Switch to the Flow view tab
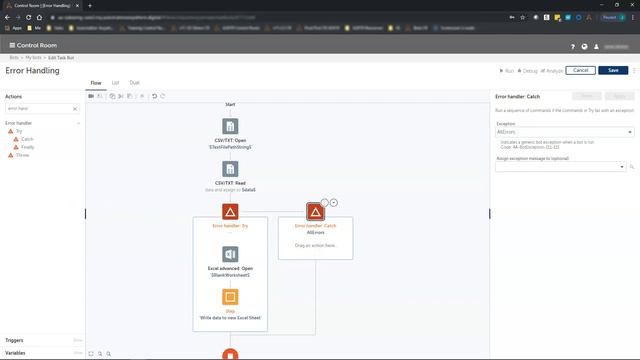 tap(96, 83)
